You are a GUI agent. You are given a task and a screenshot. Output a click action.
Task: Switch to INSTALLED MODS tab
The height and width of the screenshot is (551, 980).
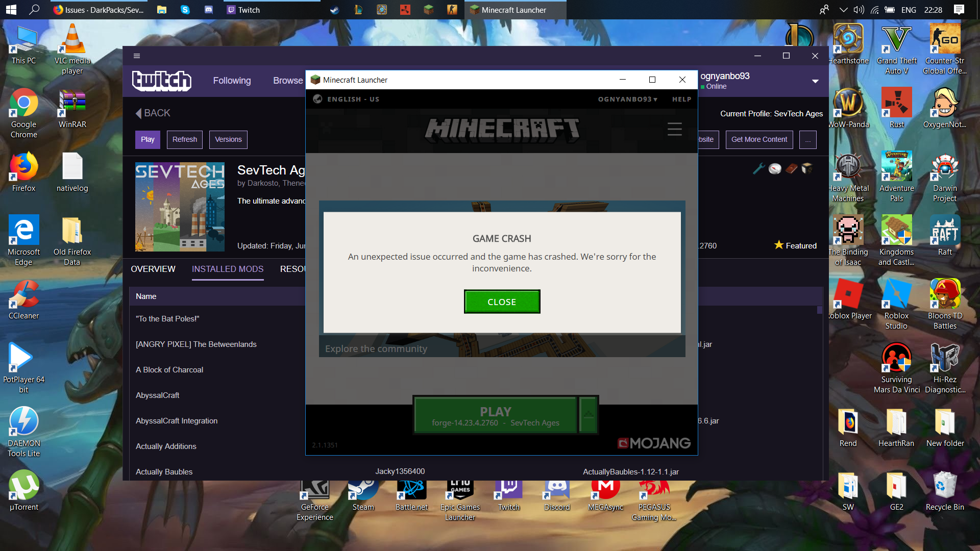point(228,269)
